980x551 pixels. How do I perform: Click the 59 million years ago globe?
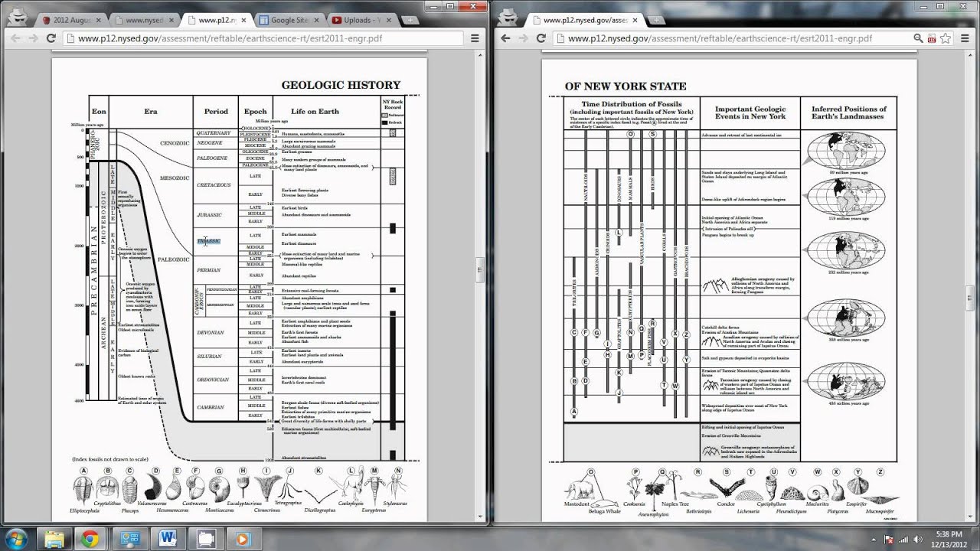tap(848, 149)
